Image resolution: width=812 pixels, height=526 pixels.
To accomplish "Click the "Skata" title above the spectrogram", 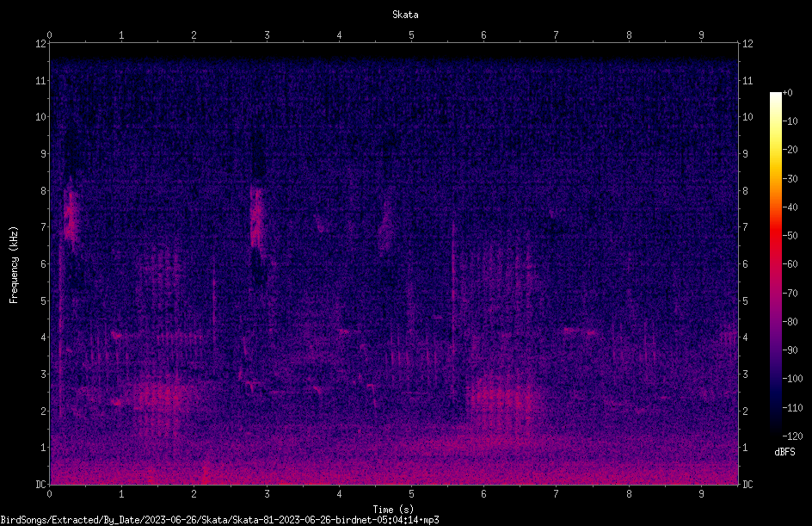I will click(405, 15).
